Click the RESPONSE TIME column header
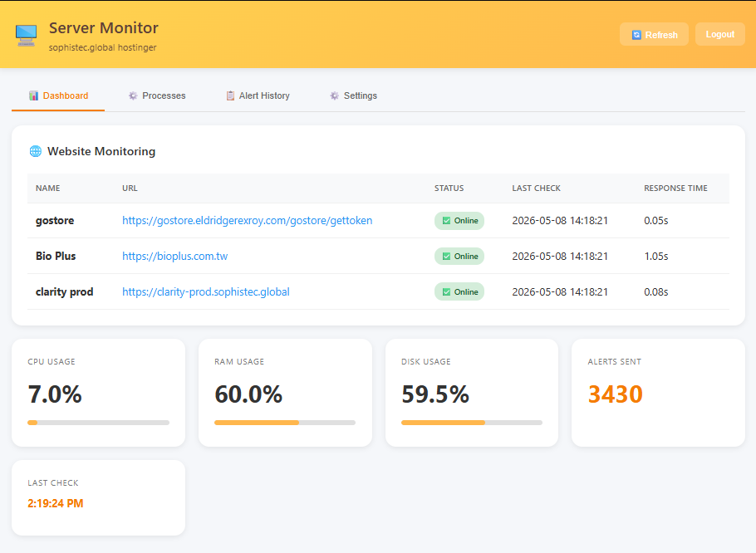The width and height of the screenshot is (756, 553). pyautogui.click(x=675, y=188)
